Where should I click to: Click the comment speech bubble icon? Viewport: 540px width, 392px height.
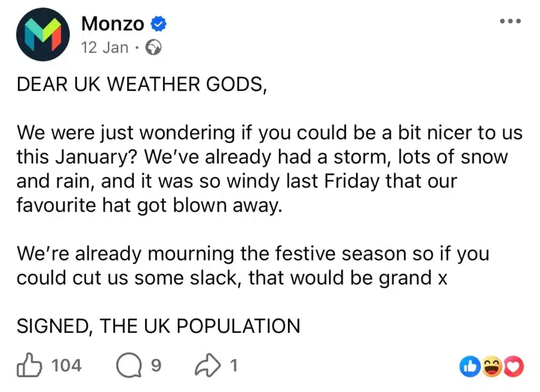pos(128,365)
